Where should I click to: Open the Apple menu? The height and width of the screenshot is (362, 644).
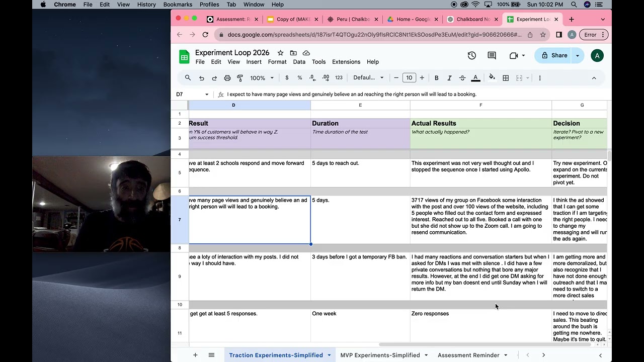(43, 5)
